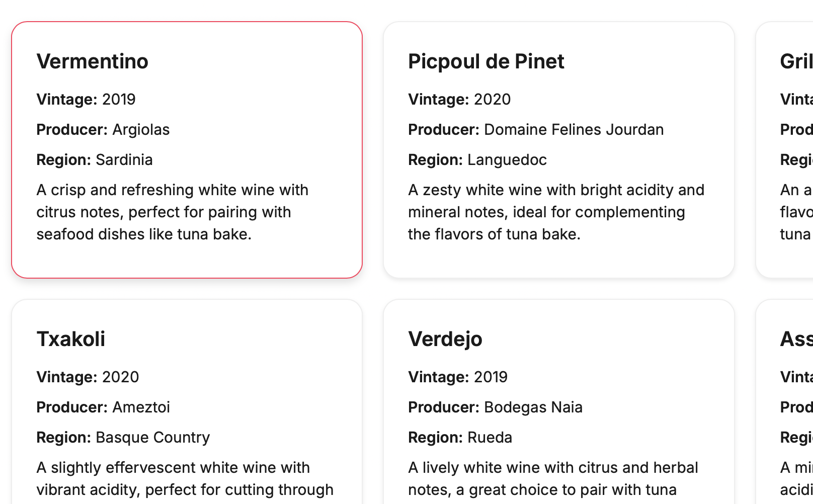Click the Ameztoi producer line
This screenshot has width=813, height=504.
(x=103, y=407)
